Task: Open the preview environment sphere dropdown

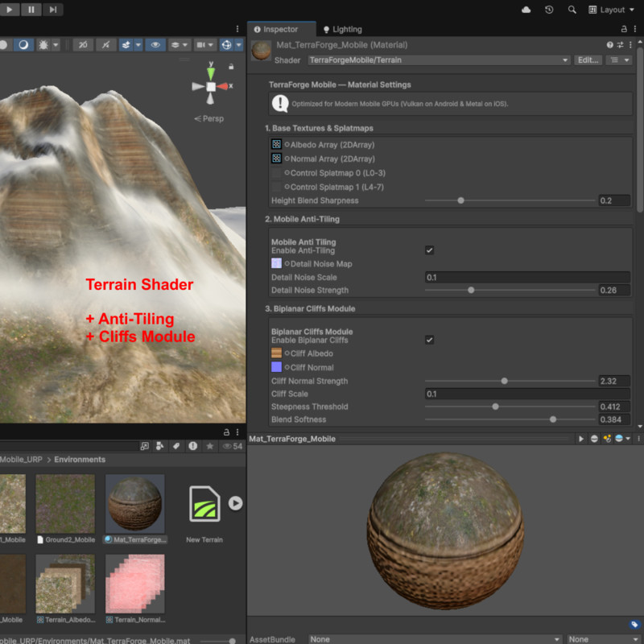Action: (622, 439)
